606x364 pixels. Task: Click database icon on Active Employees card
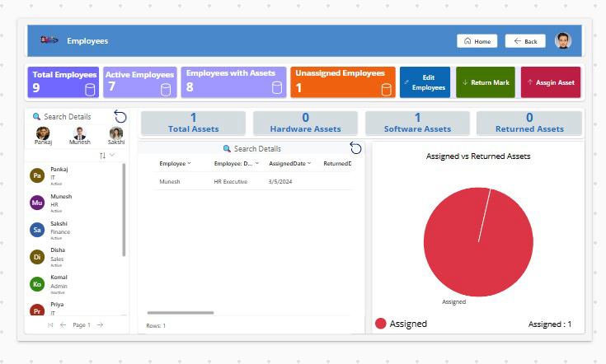tap(166, 90)
